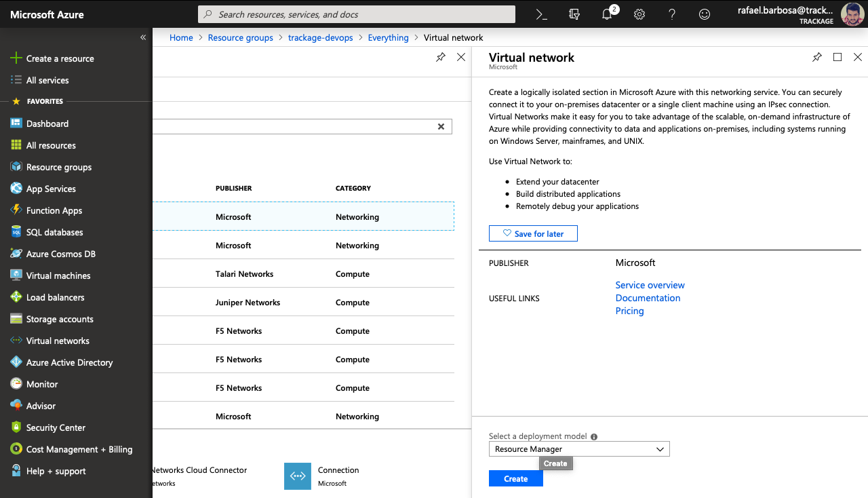The image size is (868, 498).
Task: Click the Load balancers icon
Action: pos(16,297)
